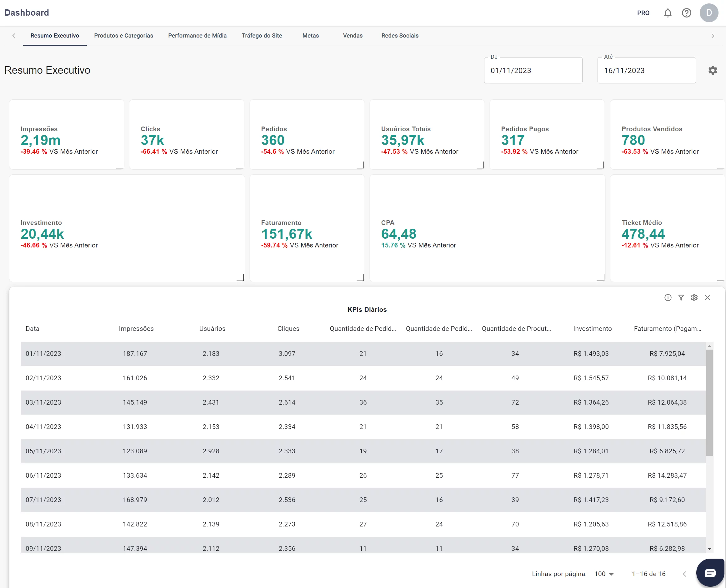Click the help question mark icon

(686, 13)
